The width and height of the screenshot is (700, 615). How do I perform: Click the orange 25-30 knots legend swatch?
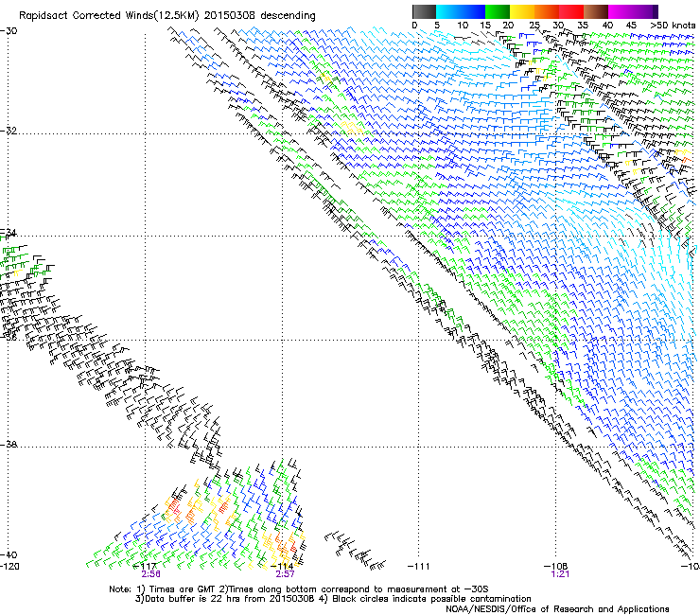(547, 11)
